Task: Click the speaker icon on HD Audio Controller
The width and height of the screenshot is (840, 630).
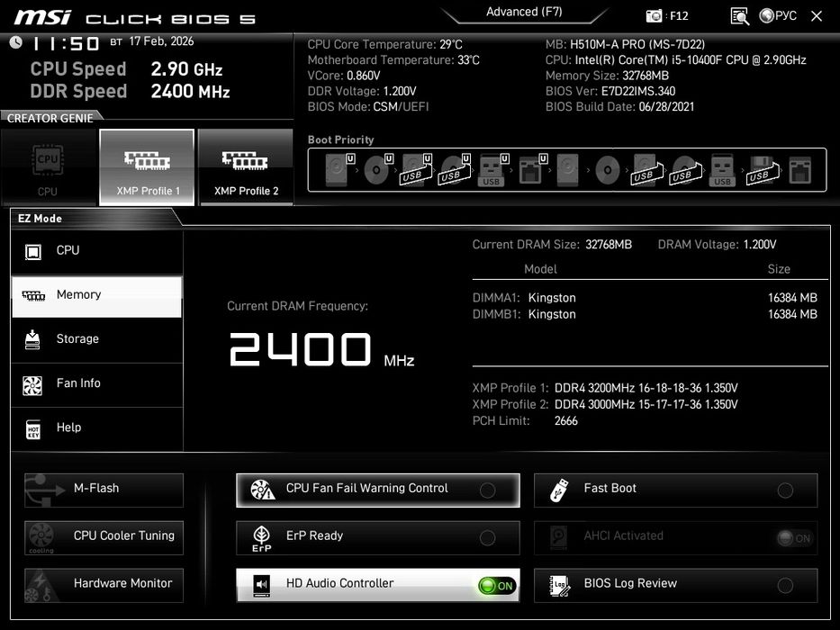Action: (x=261, y=585)
